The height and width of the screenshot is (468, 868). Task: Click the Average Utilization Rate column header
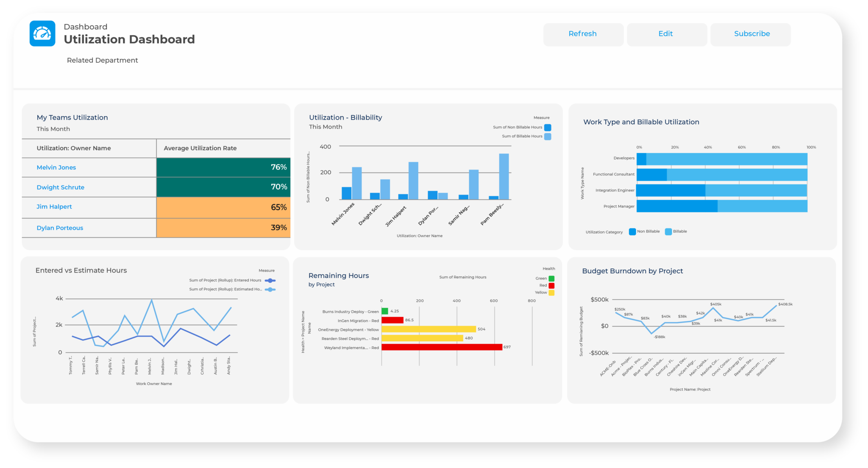(x=200, y=148)
